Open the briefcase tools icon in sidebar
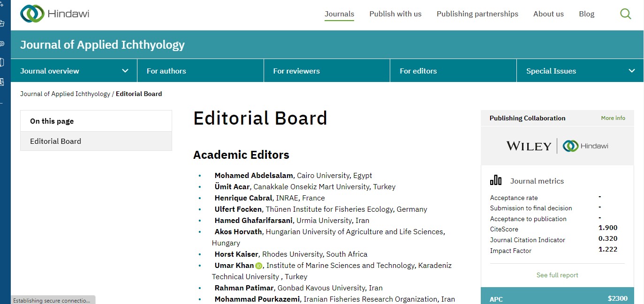This screenshot has height=304, width=644. (2, 23)
